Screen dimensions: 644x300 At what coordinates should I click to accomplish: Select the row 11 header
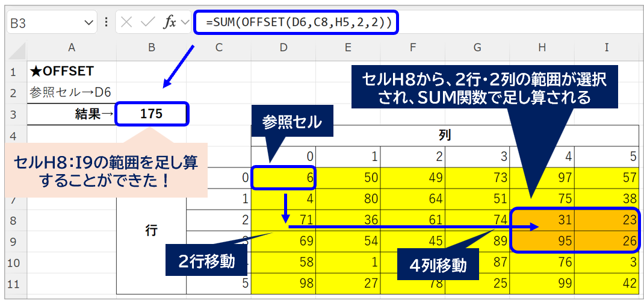click(x=13, y=283)
